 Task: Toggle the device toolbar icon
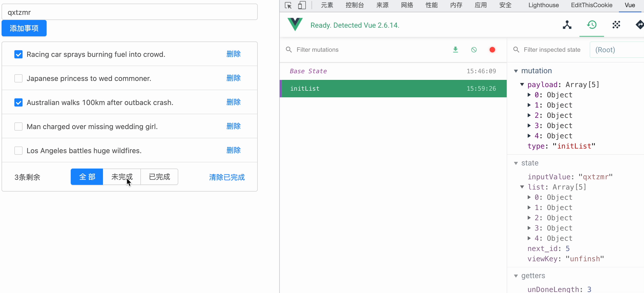(x=302, y=5)
